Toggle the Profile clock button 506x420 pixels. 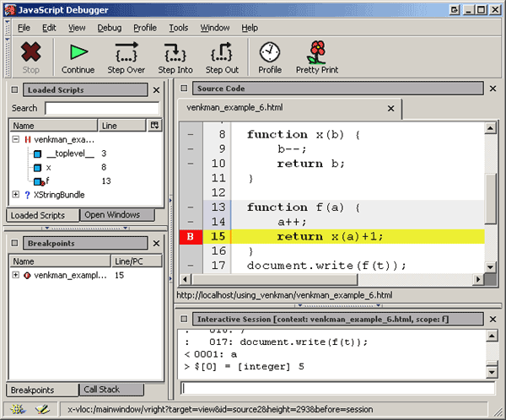[x=270, y=57]
